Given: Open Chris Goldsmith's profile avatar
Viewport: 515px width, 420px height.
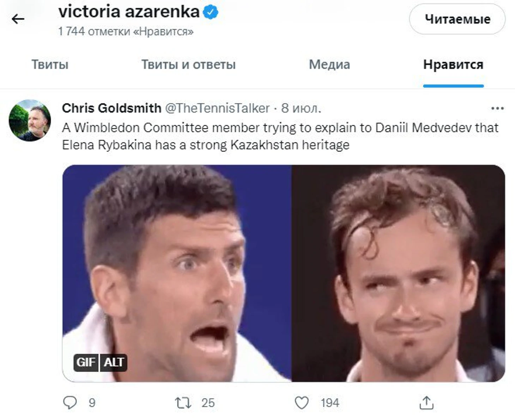Looking at the screenshot, I should (30, 120).
